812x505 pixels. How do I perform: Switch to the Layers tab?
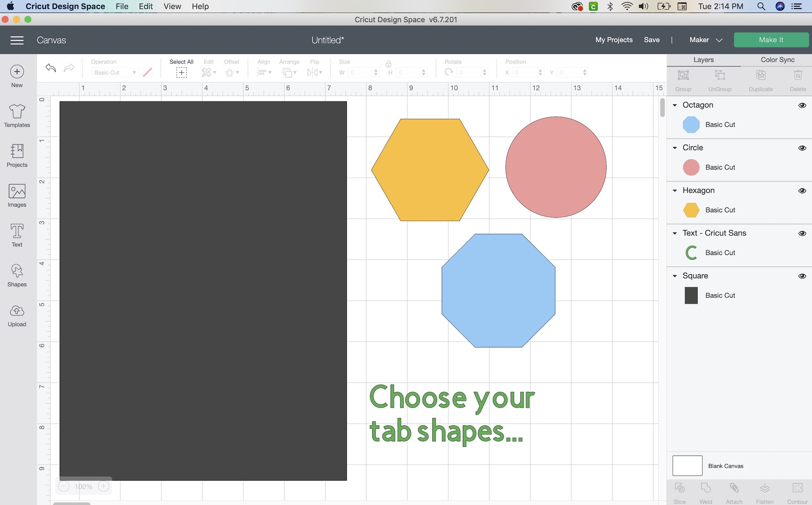click(703, 60)
